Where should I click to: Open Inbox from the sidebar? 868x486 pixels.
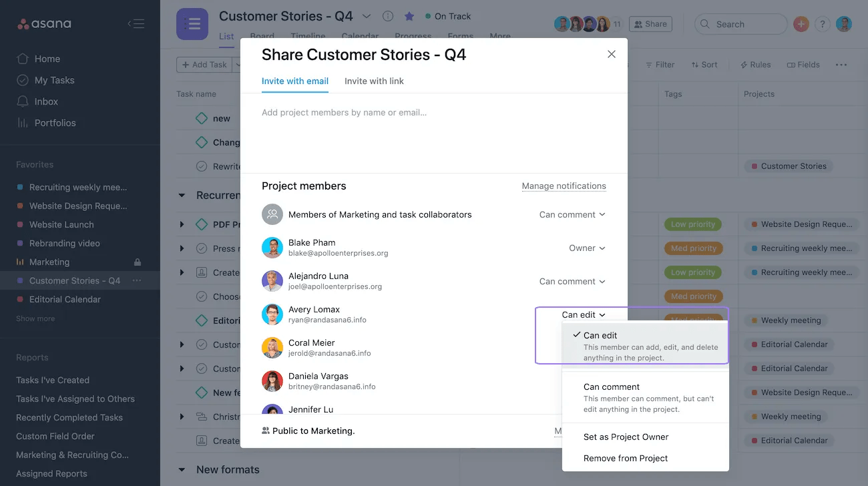[x=45, y=101]
